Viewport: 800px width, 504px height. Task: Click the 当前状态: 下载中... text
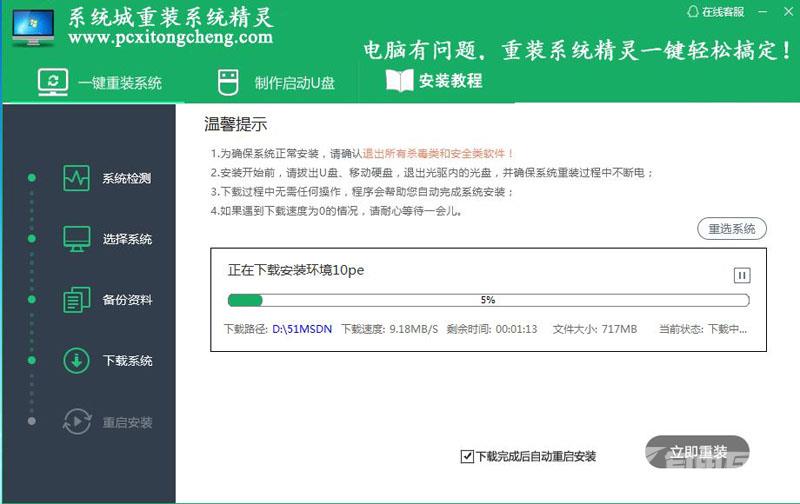click(703, 329)
